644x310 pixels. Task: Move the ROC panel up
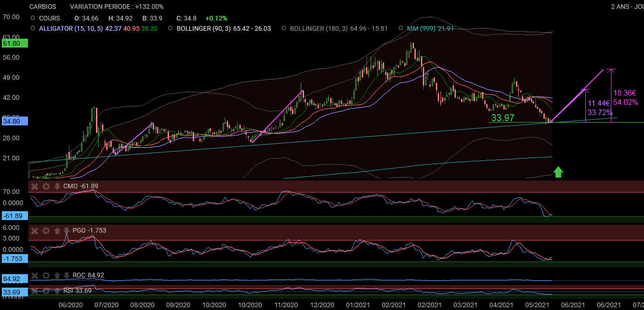[x=57, y=276]
